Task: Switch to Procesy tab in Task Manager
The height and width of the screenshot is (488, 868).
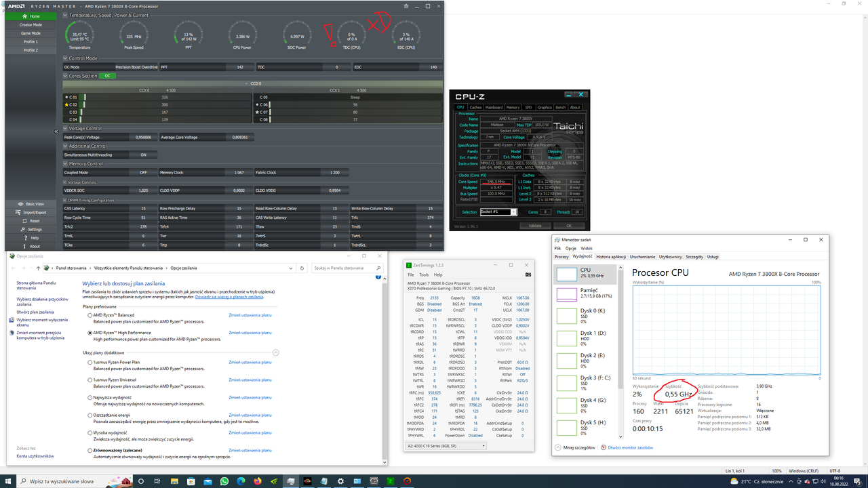Action: point(561,257)
